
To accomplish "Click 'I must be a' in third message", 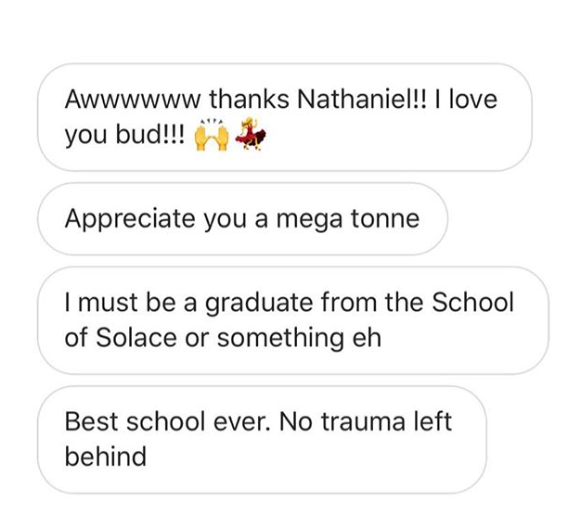I will tap(131, 302).
